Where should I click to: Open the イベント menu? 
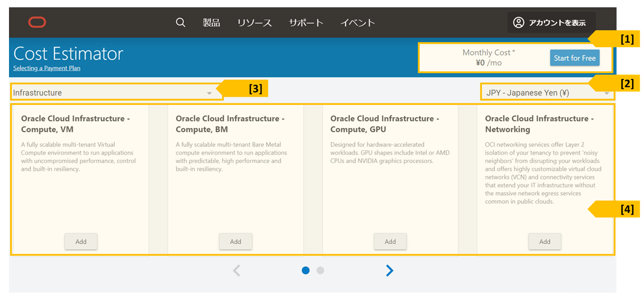point(358,23)
